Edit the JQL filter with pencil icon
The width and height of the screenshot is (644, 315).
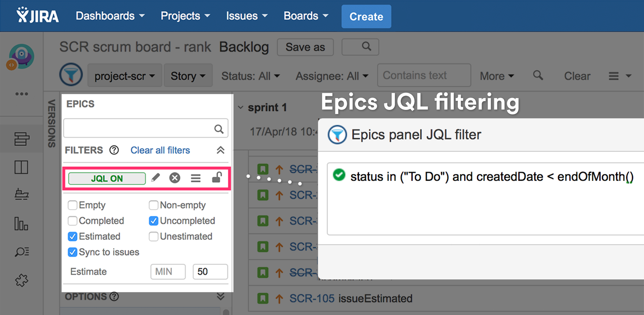155,178
